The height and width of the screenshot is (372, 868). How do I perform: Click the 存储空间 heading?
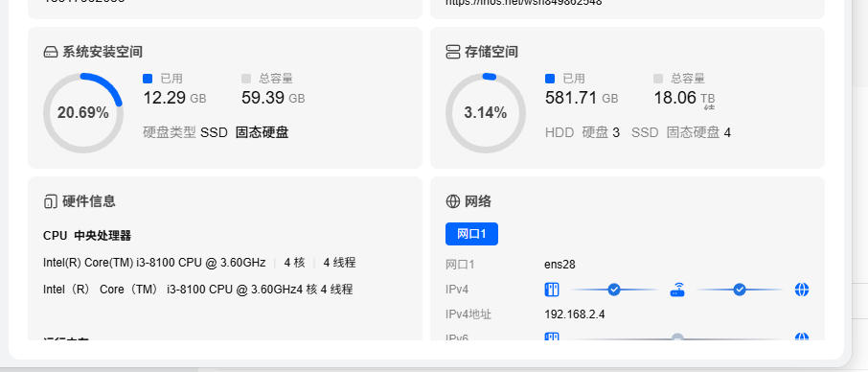(491, 52)
